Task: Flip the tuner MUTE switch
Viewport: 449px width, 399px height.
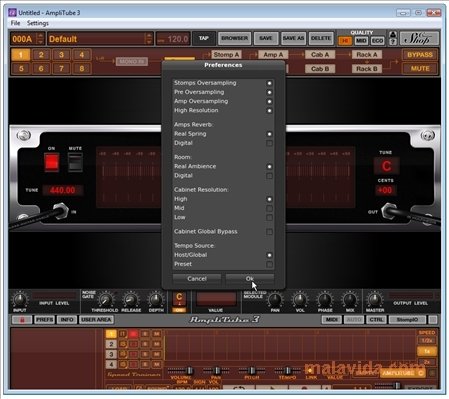Action: (x=75, y=162)
